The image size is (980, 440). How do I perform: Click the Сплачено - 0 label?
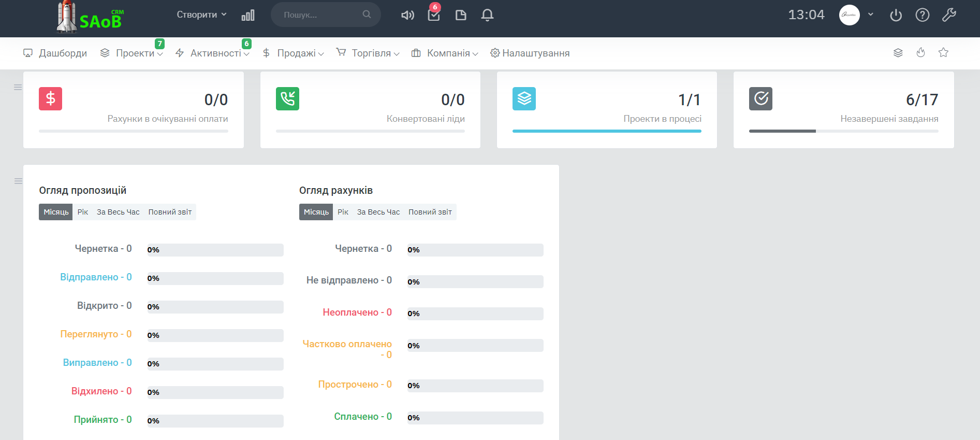click(x=363, y=417)
